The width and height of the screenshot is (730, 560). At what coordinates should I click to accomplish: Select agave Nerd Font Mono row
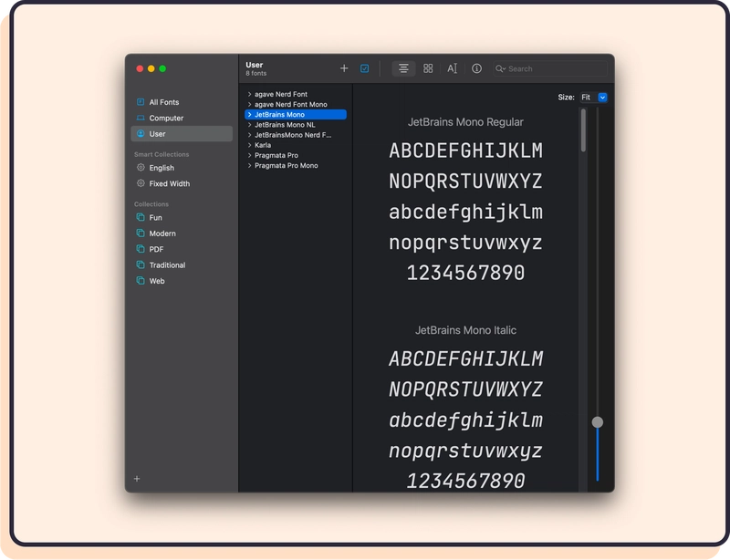click(296, 104)
